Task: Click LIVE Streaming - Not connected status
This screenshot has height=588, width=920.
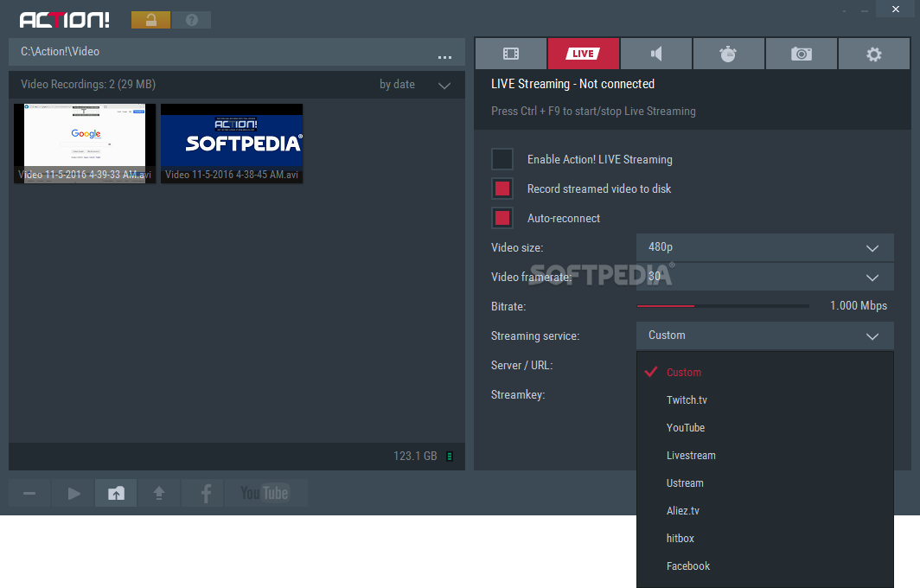Action: [572, 84]
